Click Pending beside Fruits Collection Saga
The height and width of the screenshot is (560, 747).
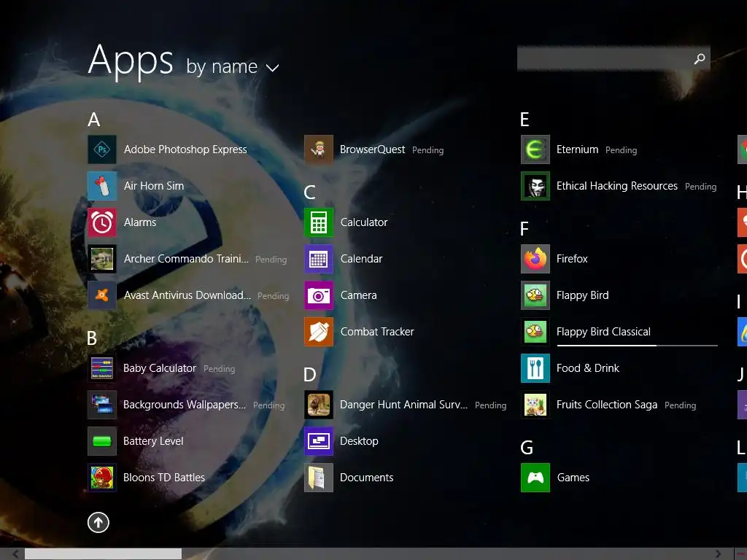pos(681,405)
